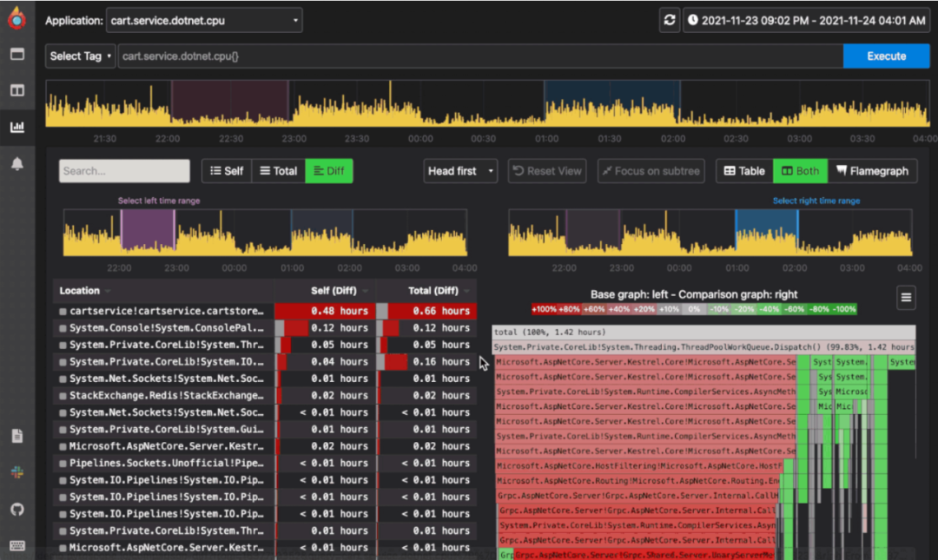
Task: Open the Head first sorting dropdown
Action: click(x=459, y=170)
